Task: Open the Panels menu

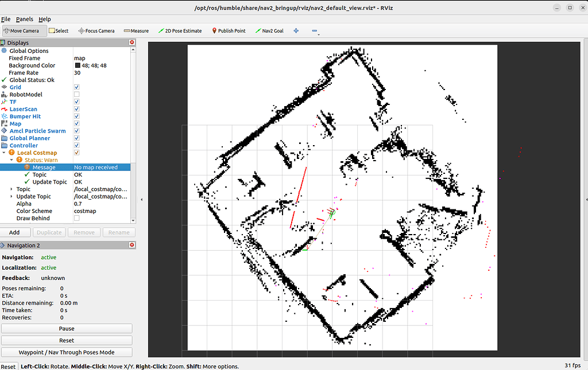Action: tap(25, 19)
